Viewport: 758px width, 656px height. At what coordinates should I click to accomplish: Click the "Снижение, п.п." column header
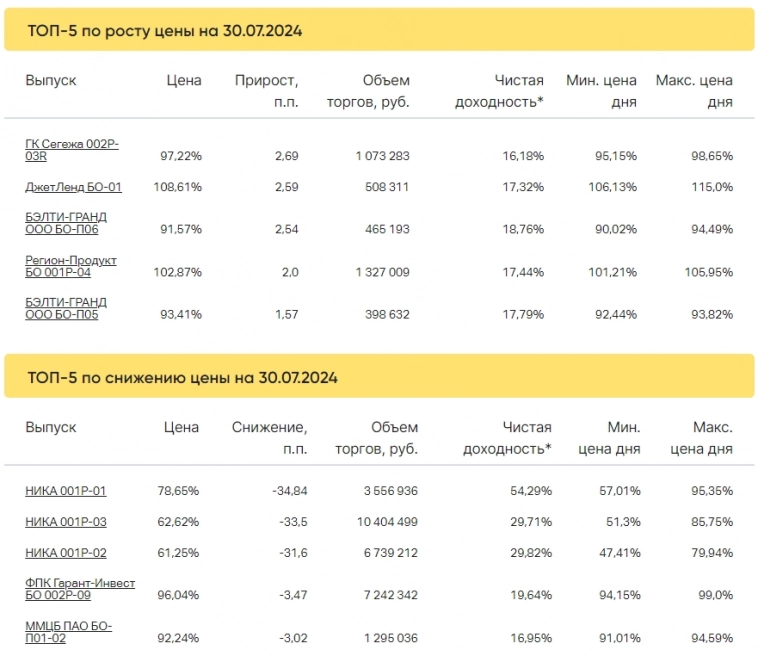click(x=269, y=438)
